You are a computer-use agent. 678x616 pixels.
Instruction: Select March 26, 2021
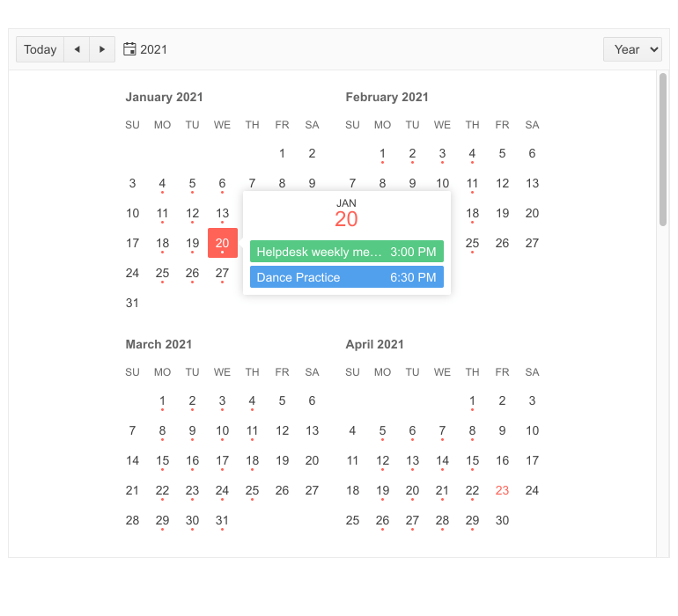tap(283, 490)
